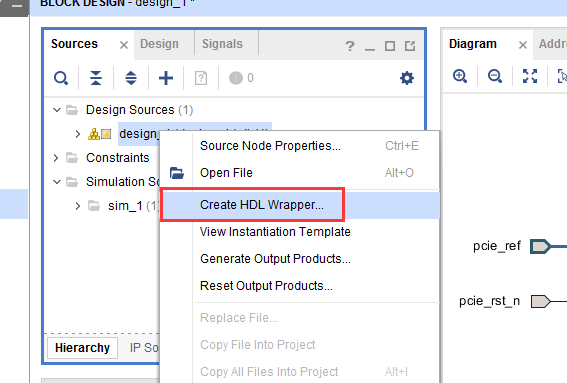This screenshot has height=383, width=567.
Task: Click the messages indicator showing 0
Action: point(241,78)
